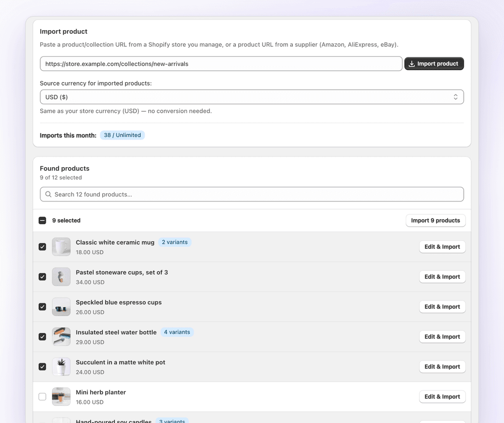Click the 16.00 USD price
Screen dimensions: 504x423
coord(90,402)
